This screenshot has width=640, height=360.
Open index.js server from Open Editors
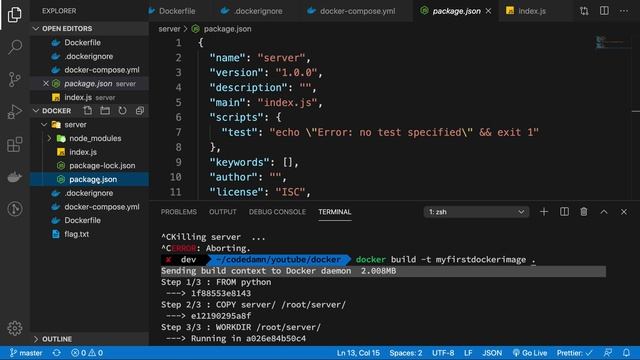click(89, 97)
